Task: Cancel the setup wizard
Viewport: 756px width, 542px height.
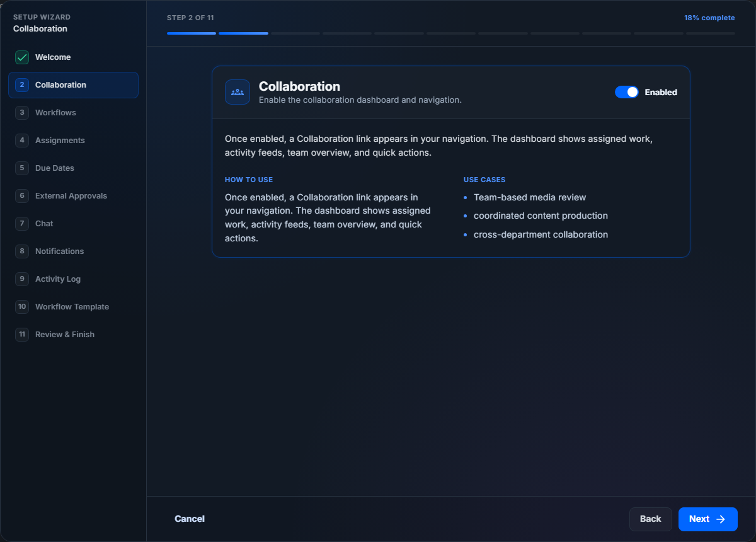Action: pyautogui.click(x=190, y=519)
